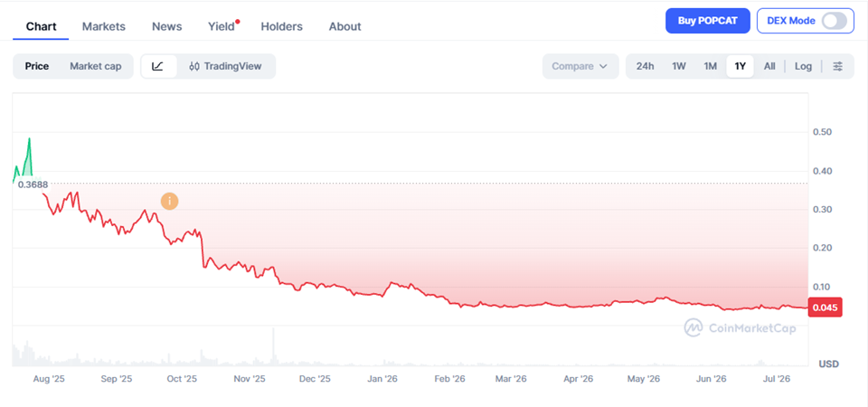Expand the Compare dropdown
Screen dimensions: 868x407
580,66
